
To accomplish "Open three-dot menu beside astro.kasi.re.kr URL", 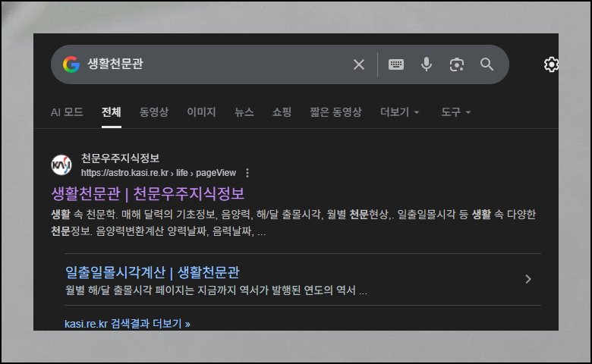I will coord(247,173).
